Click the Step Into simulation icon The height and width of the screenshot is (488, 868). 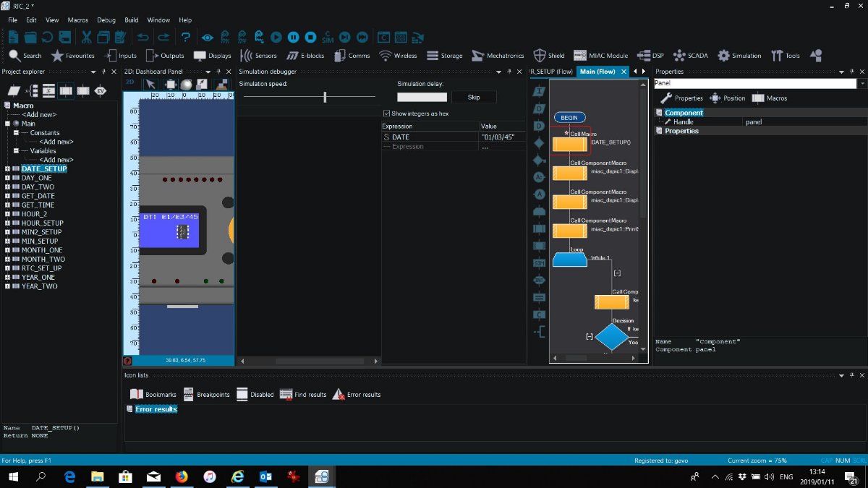pos(345,37)
